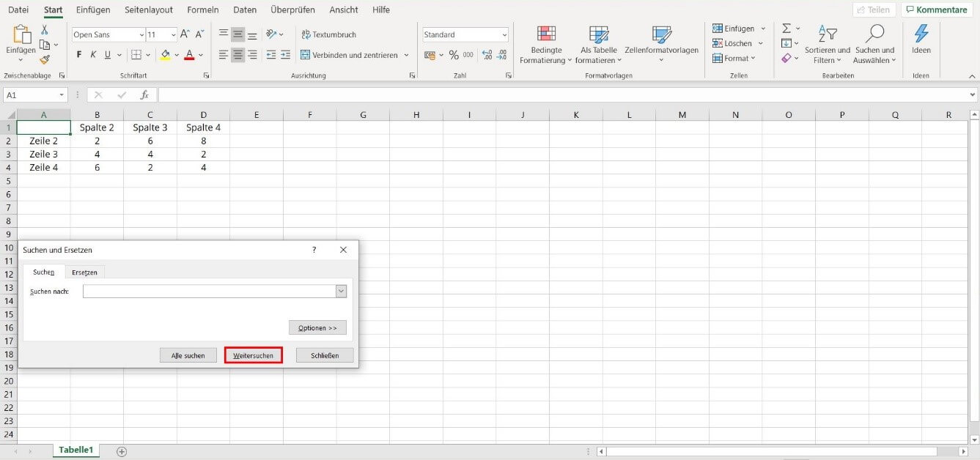980x460 pixels.
Task: Add a new sheet with plus icon
Action: coord(122,451)
